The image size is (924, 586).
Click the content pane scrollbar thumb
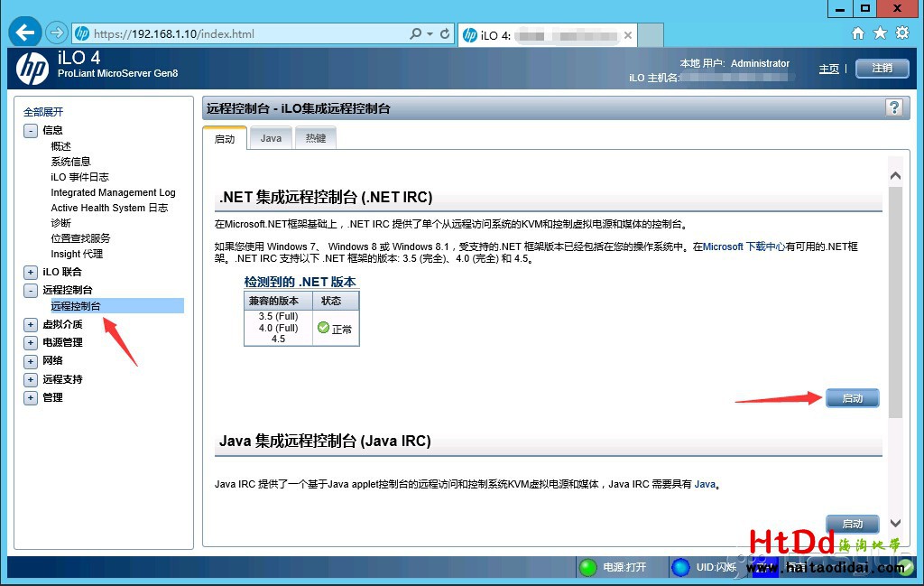tap(895, 302)
